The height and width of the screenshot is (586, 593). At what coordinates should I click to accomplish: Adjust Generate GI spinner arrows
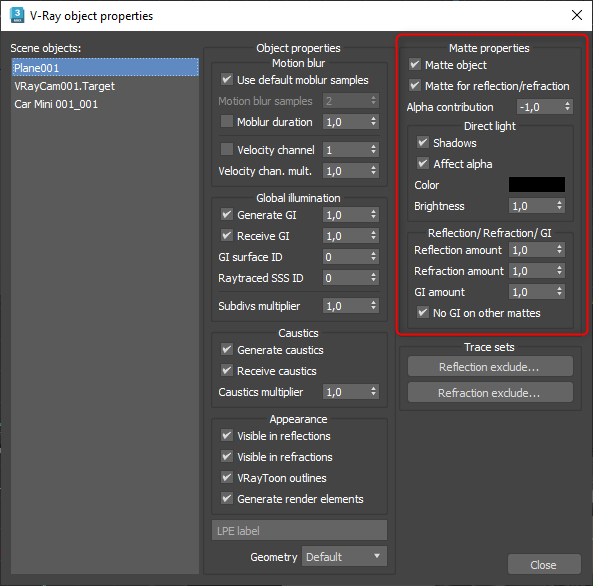coord(373,215)
